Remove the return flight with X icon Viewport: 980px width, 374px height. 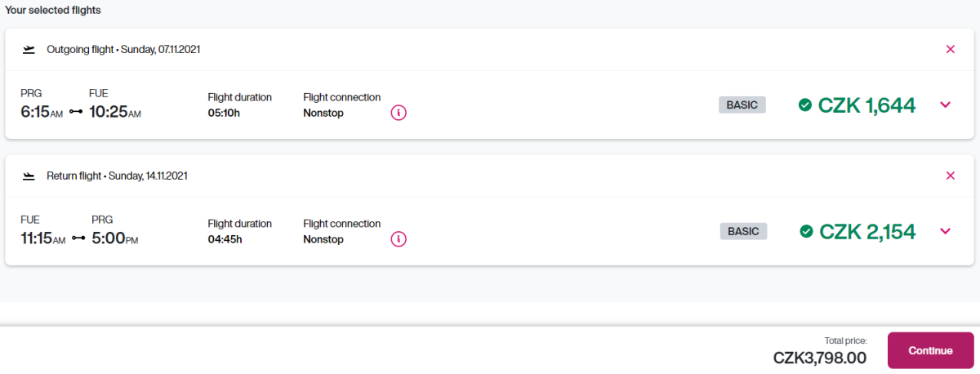950,176
